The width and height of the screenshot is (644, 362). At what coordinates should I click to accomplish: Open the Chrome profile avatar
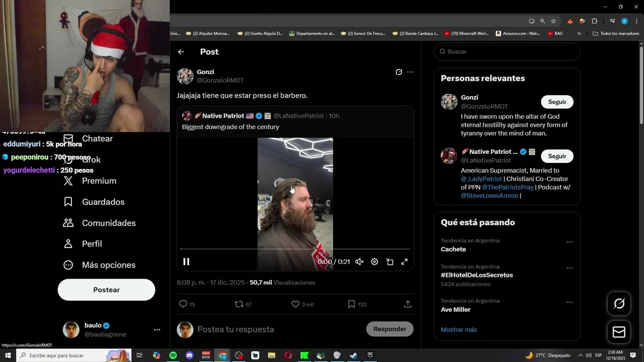tap(624, 21)
